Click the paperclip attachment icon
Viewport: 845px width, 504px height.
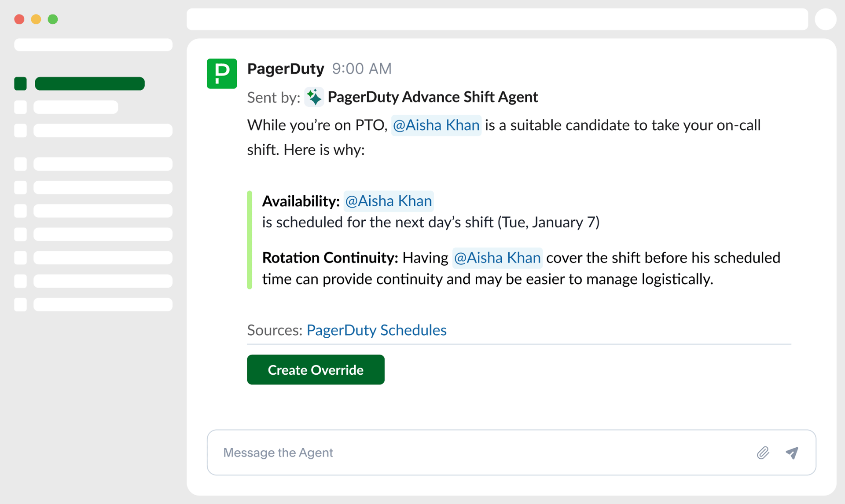(764, 453)
